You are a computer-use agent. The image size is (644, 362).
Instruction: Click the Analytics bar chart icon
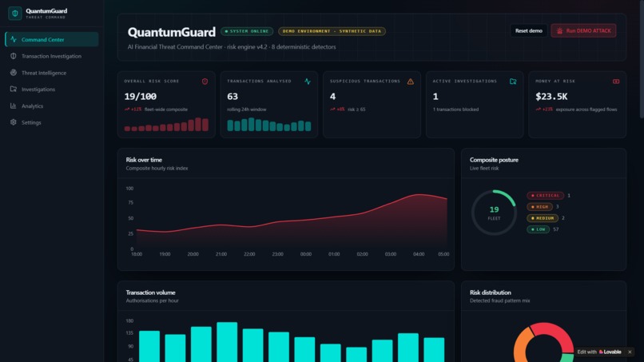tap(14, 105)
